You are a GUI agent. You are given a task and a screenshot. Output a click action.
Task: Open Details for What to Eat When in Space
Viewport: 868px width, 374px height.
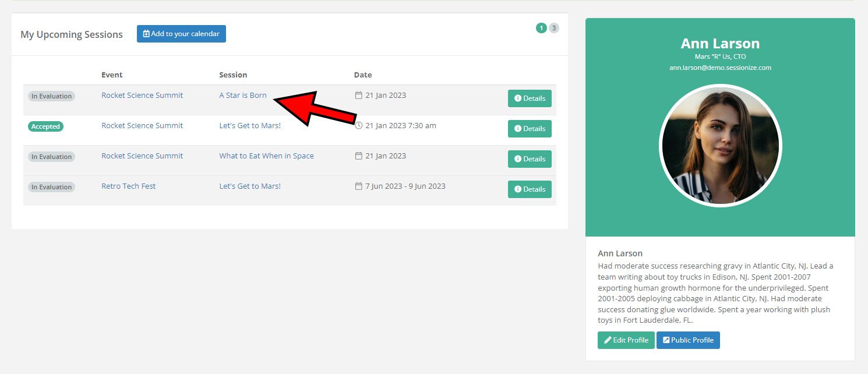click(x=529, y=159)
